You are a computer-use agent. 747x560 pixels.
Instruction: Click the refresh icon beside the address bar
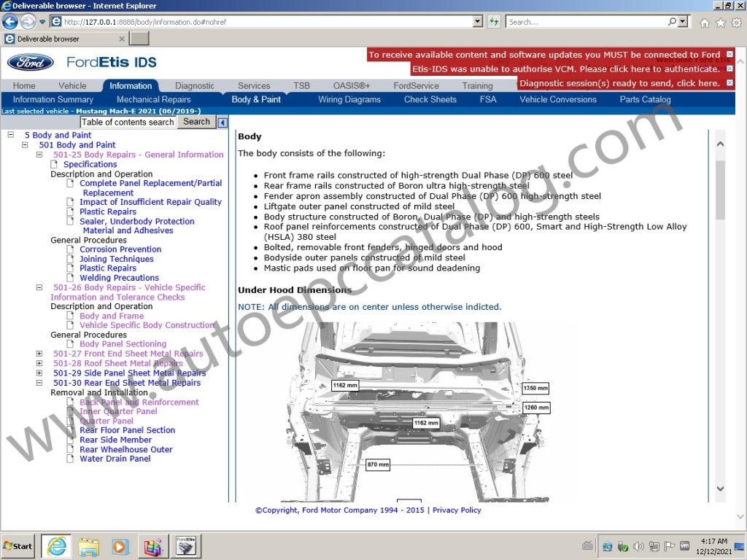coord(494,21)
